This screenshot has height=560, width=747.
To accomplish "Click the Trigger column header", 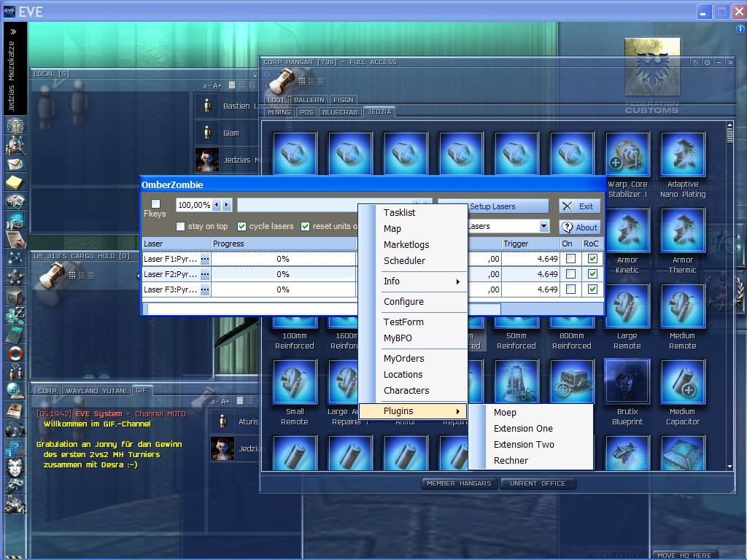I will pyautogui.click(x=530, y=244).
